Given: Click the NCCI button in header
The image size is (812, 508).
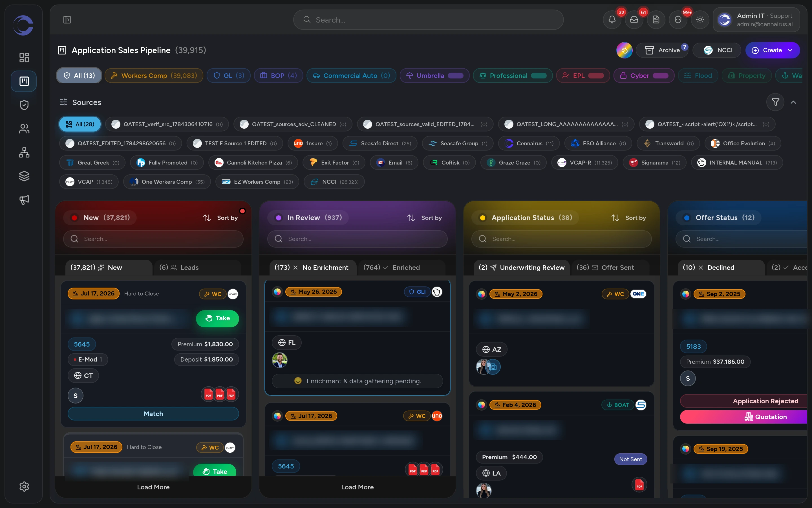Looking at the screenshot, I should (717, 50).
